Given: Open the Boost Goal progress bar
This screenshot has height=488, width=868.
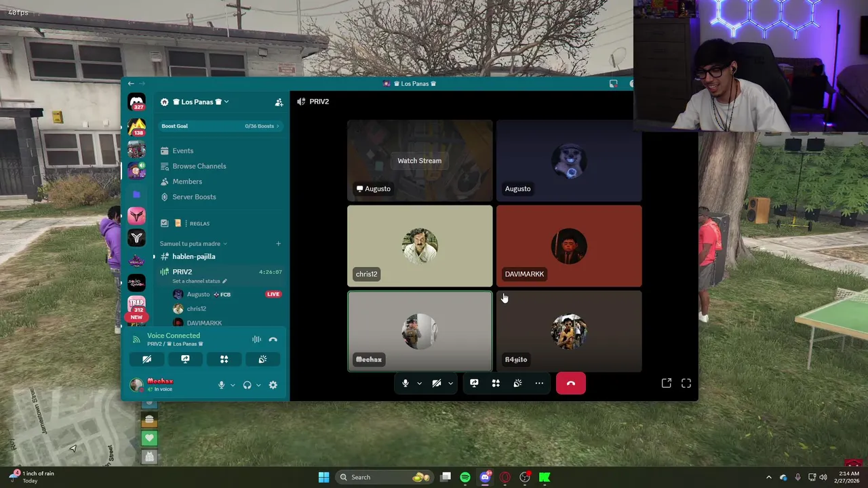Looking at the screenshot, I should tap(220, 126).
